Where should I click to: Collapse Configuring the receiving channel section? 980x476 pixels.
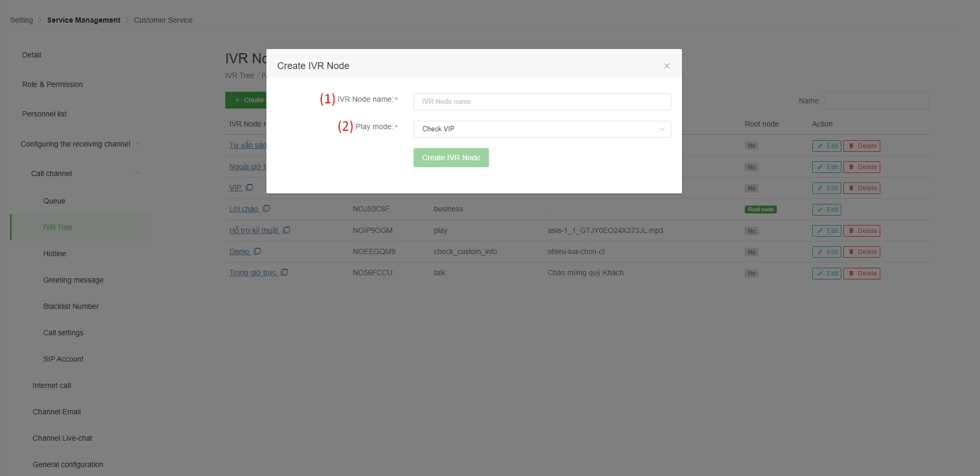coord(138,143)
